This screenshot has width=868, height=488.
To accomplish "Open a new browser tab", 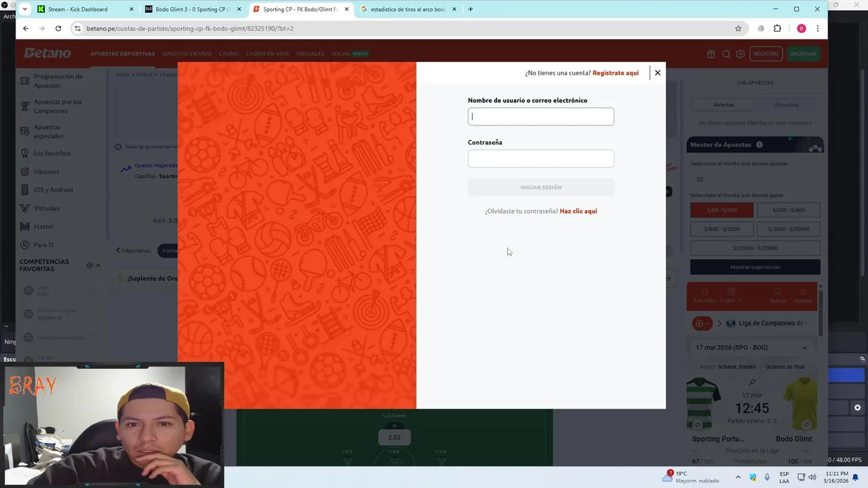I will point(471,9).
